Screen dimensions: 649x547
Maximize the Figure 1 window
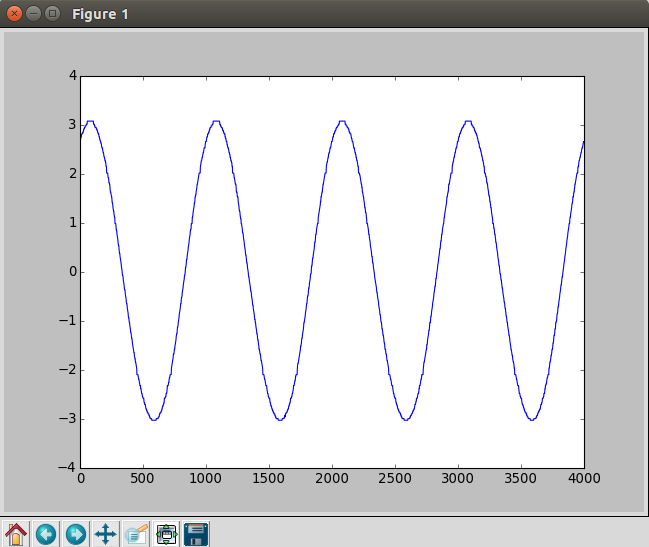pyautogui.click(x=53, y=14)
